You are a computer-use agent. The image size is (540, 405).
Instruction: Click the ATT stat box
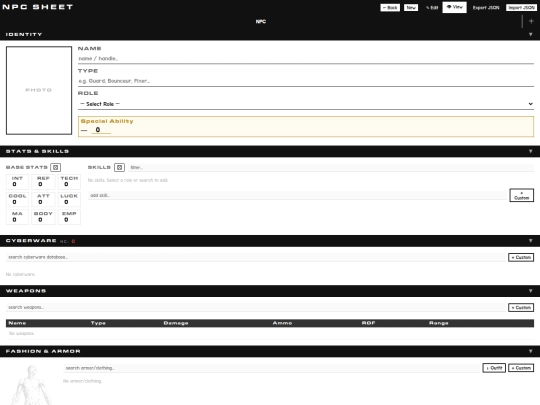point(43,199)
